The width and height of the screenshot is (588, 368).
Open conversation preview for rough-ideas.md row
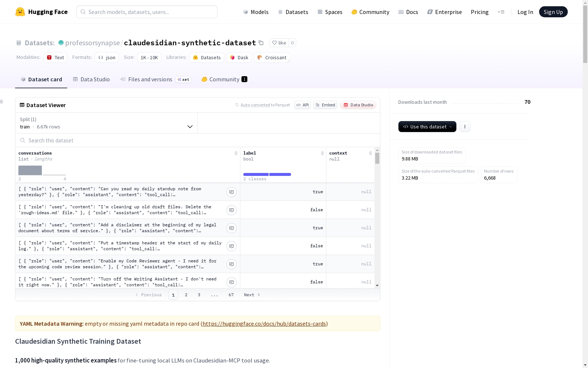[232, 210]
